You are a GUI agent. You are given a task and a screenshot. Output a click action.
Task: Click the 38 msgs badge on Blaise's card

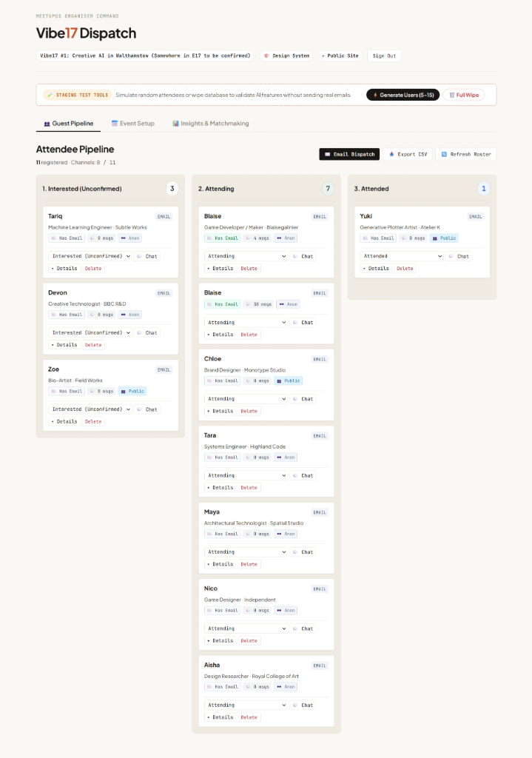tap(258, 304)
